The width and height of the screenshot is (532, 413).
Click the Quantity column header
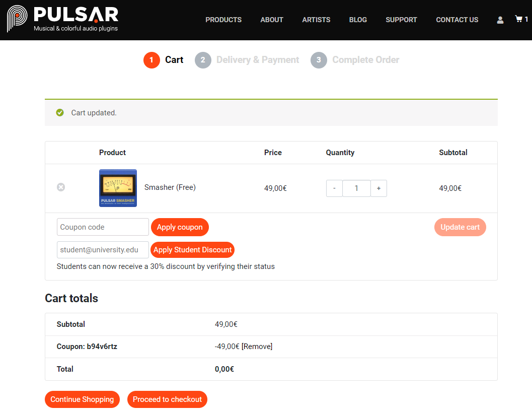click(x=340, y=153)
